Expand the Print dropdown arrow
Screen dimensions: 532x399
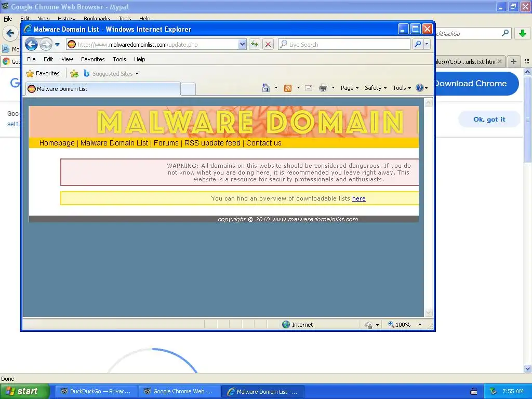click(x=333, y=88)
